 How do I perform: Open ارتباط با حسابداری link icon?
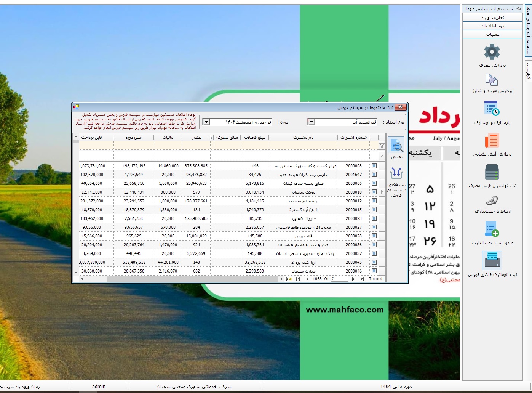pos(492,201)
